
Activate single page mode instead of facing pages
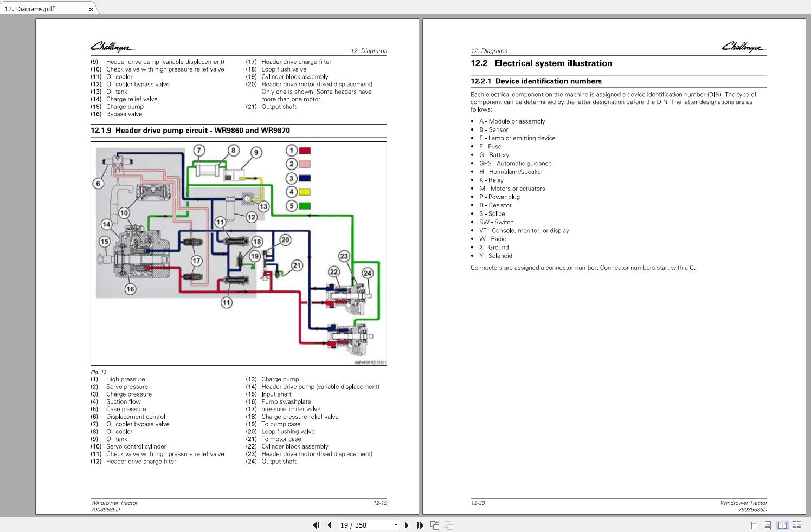click(x=753, y=525)
